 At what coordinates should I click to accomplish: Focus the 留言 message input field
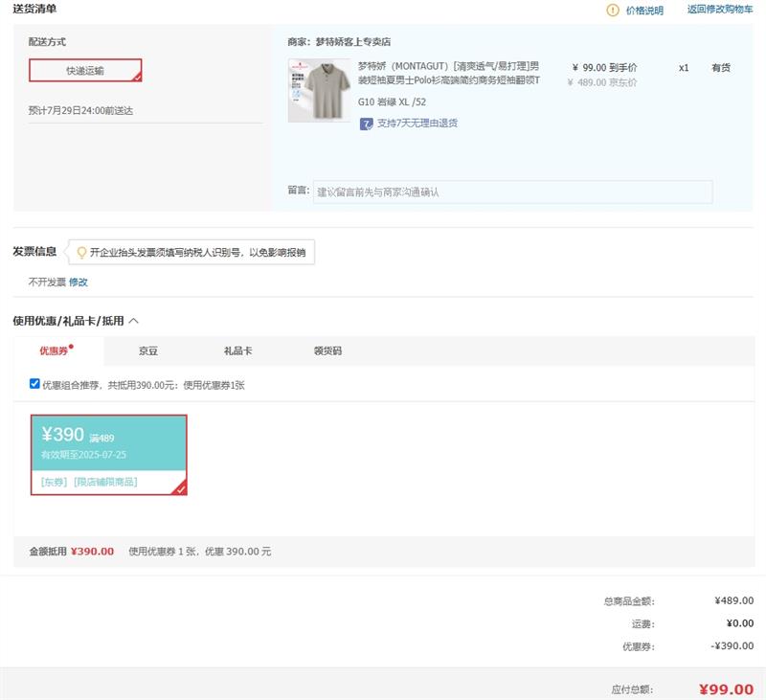pyautogui.click(x=512, y=192)
